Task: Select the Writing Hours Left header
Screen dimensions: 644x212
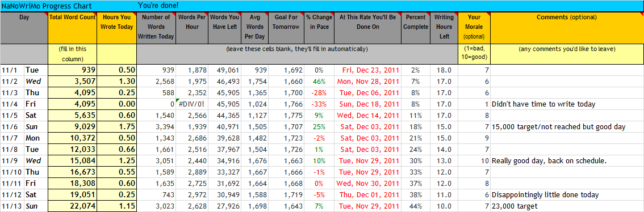Action: (x=444, y=28)
